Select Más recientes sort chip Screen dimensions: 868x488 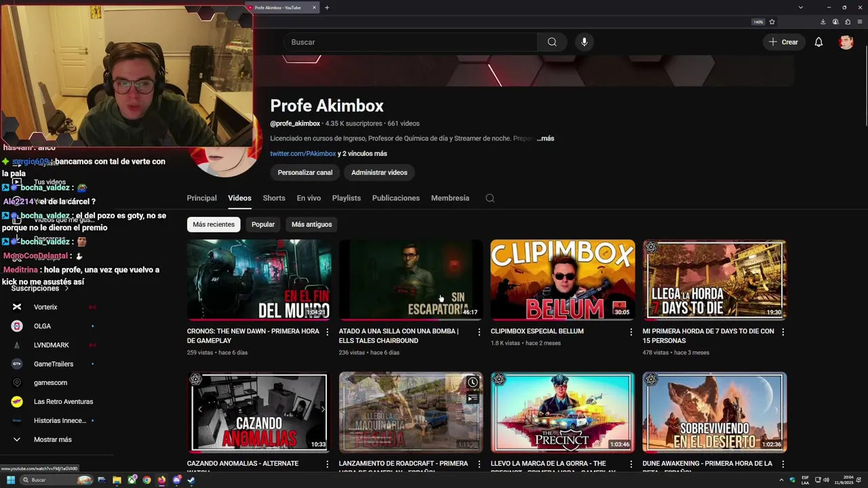click(214, 224)
